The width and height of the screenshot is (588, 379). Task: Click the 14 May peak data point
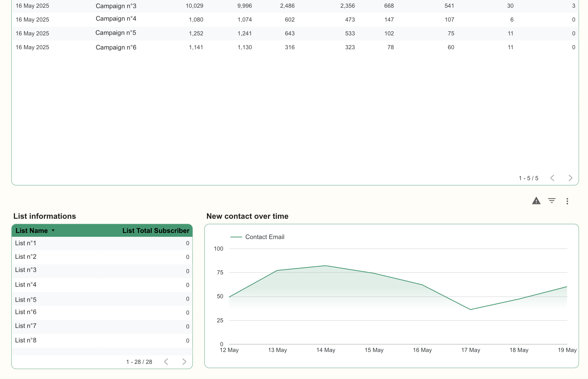tap(325, 266)
